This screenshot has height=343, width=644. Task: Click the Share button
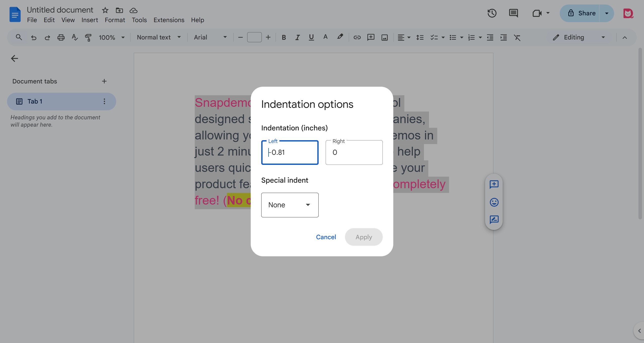point(580,13)
